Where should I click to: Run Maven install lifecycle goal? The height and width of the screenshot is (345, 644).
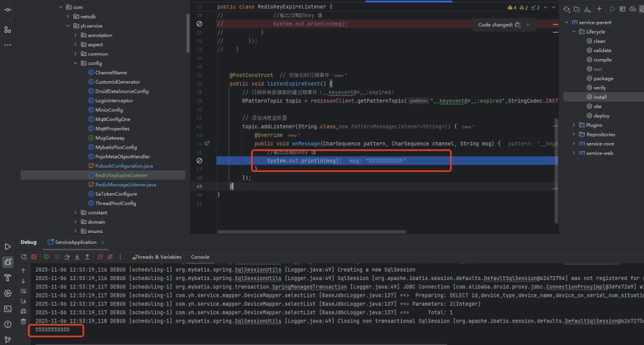point(600,97)
